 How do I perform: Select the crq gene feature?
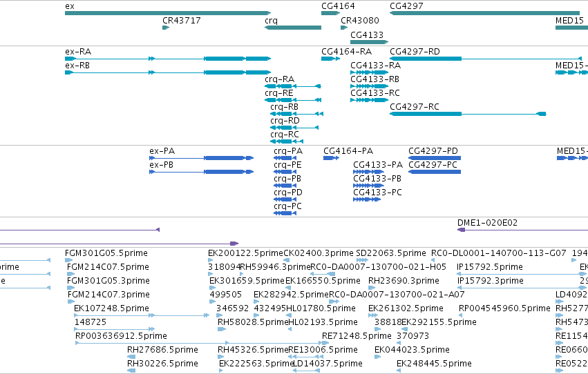(293, 28)
